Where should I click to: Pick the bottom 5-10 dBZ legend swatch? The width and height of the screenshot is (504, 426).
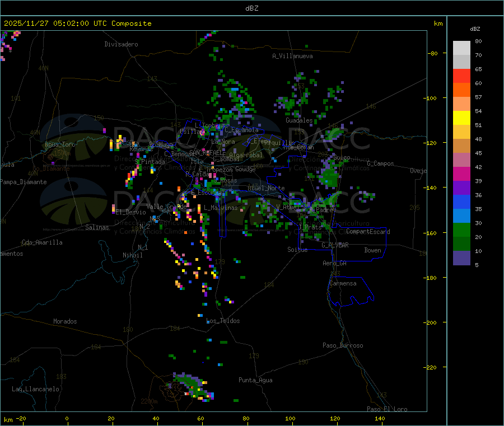(461, 258)
